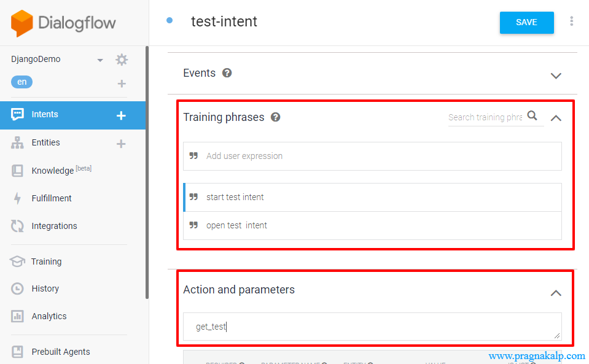Click the SAVE button
Image resolution: width=589 pixels, height=364 pixels.
point(526,23)
